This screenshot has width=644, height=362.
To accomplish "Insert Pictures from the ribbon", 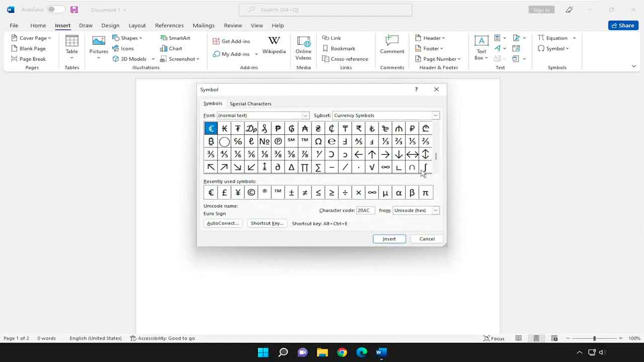I will [x=99, y=48].
